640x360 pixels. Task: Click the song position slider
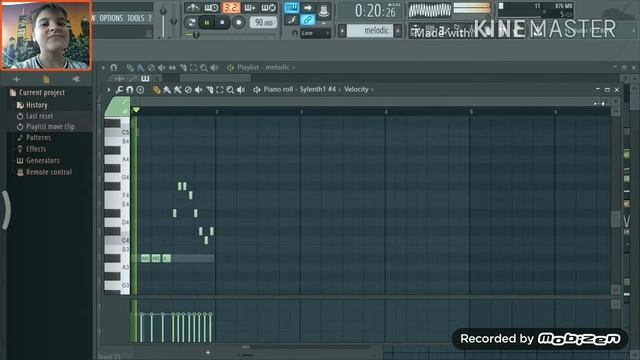(231, 36)
